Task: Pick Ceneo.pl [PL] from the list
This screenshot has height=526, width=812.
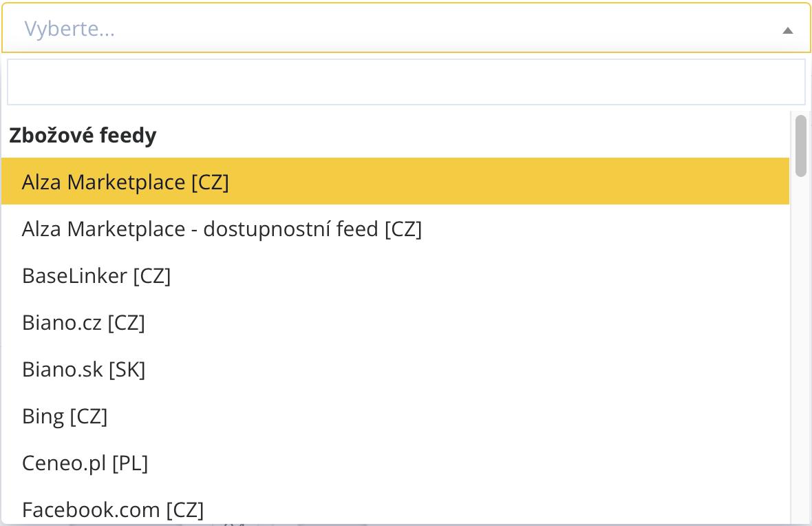Action: coord(85,463)
